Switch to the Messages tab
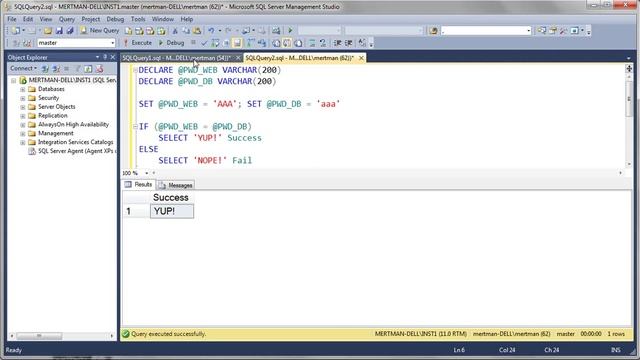 (176, 185)
